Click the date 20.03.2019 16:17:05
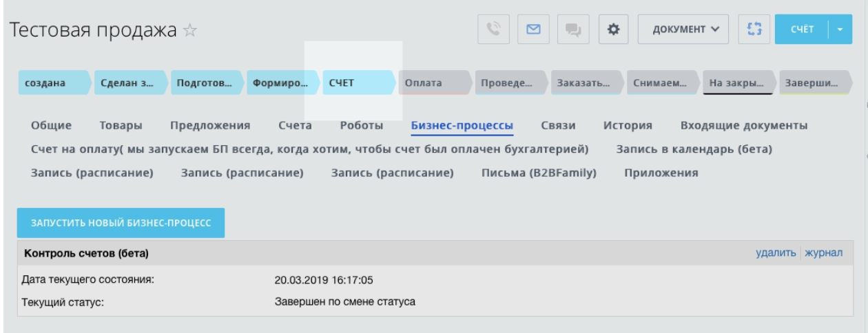This screenshot has width=868, height=333. click(324, 280)
